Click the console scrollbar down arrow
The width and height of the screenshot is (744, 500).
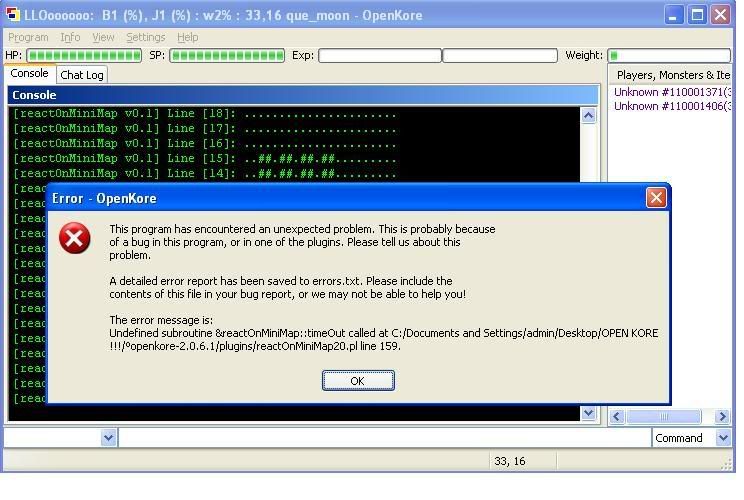tap(588, 413)
